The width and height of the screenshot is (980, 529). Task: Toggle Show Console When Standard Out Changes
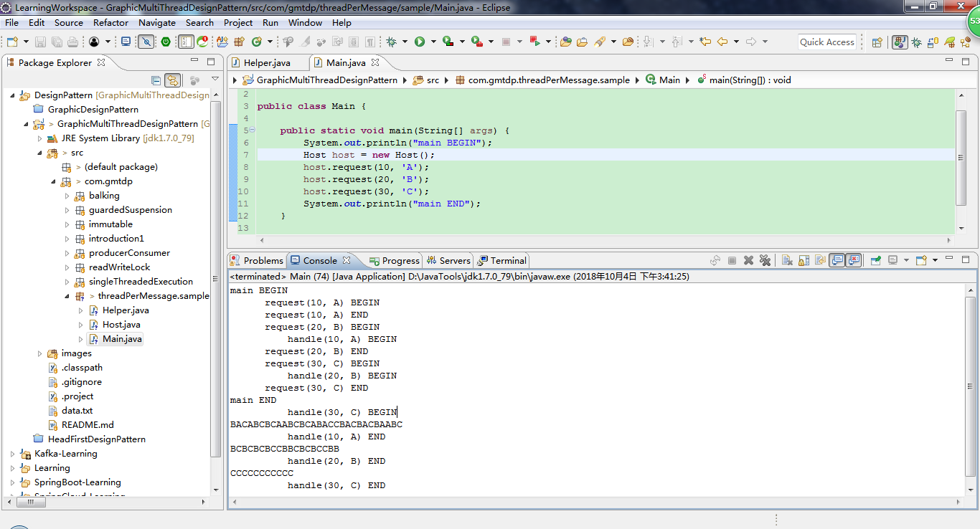click(x=837, y=261)
